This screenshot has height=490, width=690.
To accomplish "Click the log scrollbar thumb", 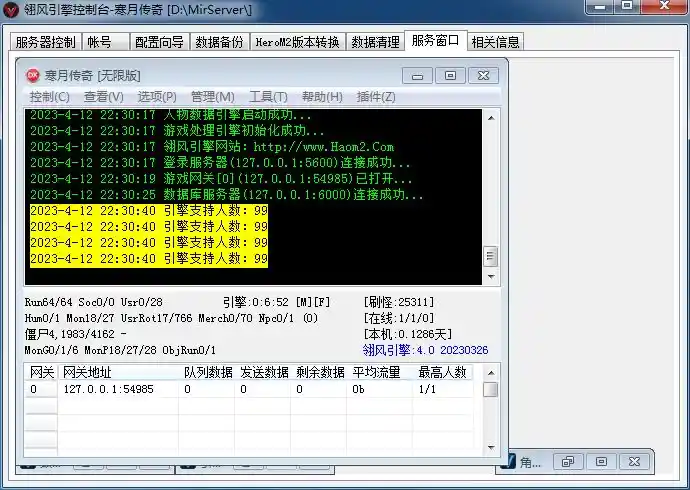I will [x=491, y=256].
